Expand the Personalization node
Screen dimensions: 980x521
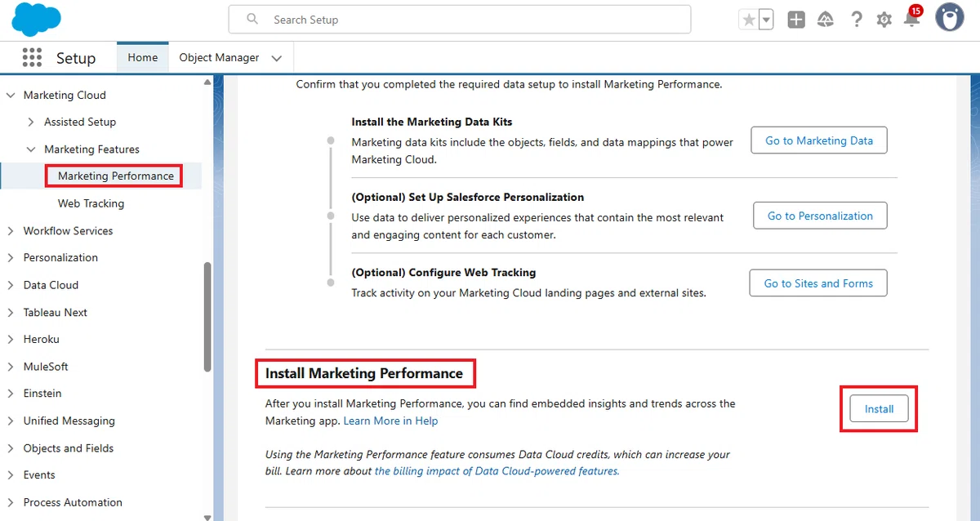(x=11, y=258)
